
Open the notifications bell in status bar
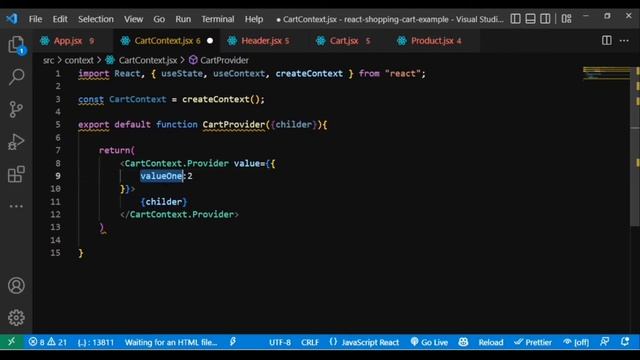click(x=625, y=342)
